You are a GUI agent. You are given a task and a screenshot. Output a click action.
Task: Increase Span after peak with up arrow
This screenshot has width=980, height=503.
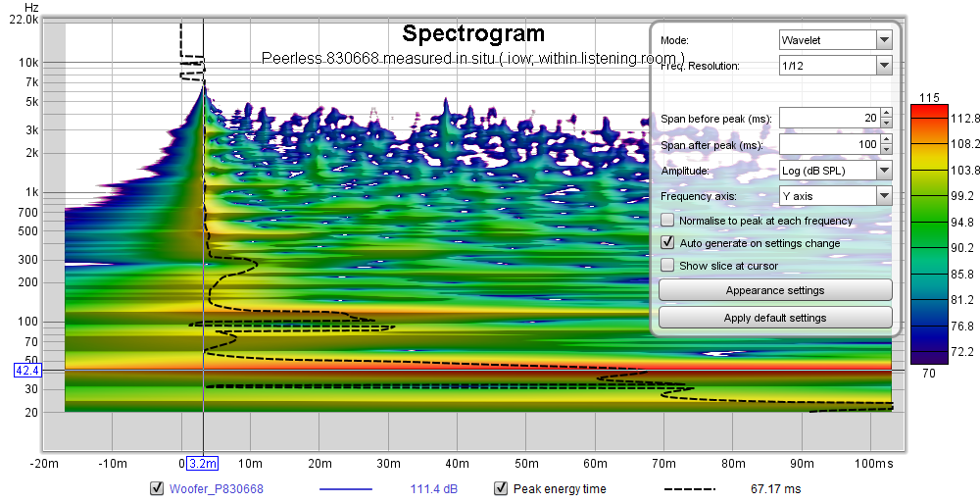tap(886, 139)
